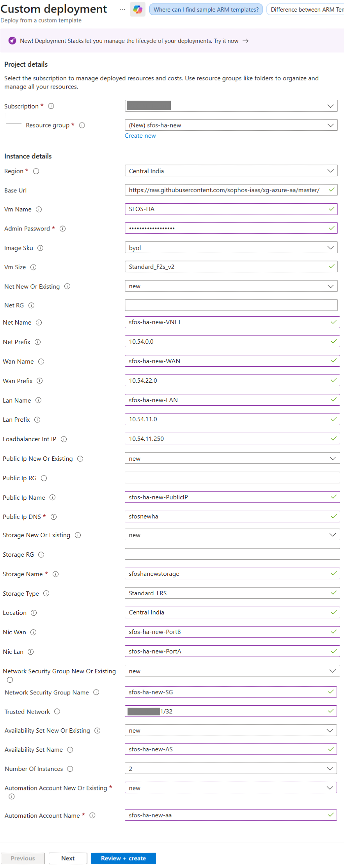This screenshot has width=344, height=868.
Task: Click the ellipsis more options icon
Action: [122, 9]
